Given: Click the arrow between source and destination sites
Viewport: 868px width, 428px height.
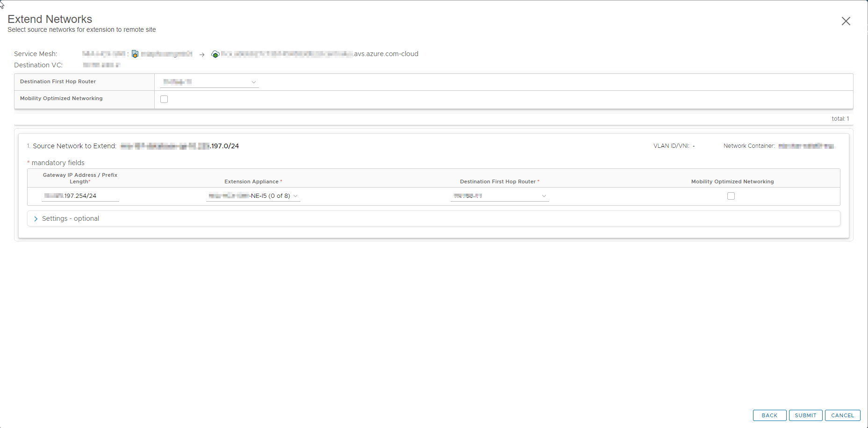Looking at the screenshot, I should (x=202, y=55).
